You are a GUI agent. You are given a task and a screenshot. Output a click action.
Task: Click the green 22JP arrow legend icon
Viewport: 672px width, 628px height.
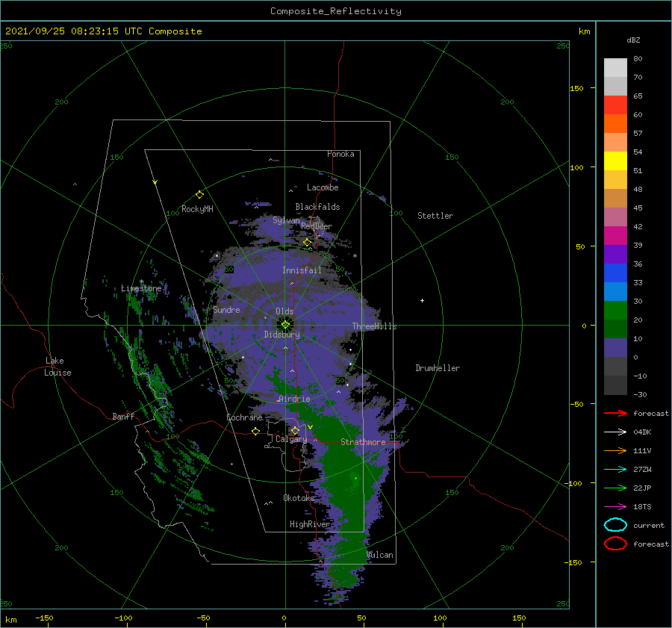[615, 488]
